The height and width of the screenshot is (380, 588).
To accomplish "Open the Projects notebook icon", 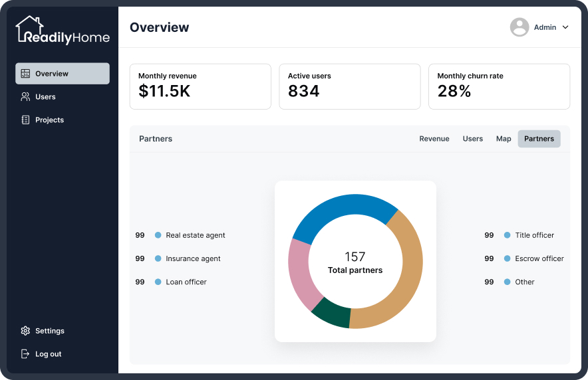I will coord(25,120).
